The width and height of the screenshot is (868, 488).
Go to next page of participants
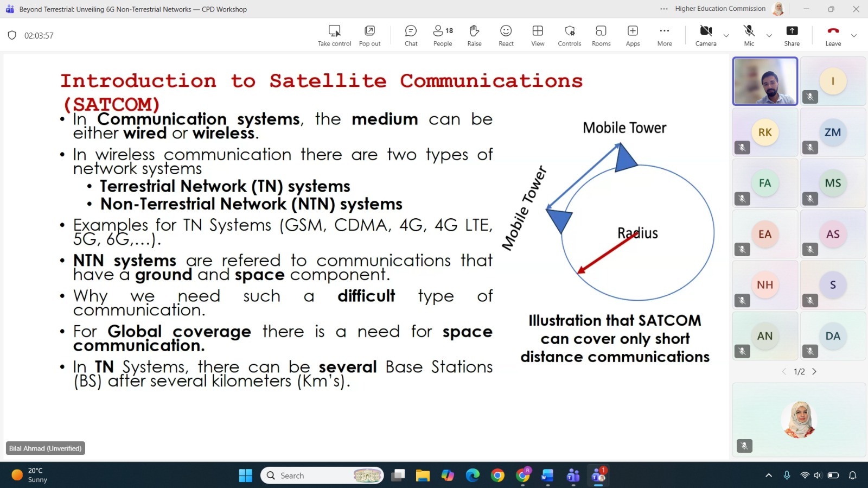814,372
